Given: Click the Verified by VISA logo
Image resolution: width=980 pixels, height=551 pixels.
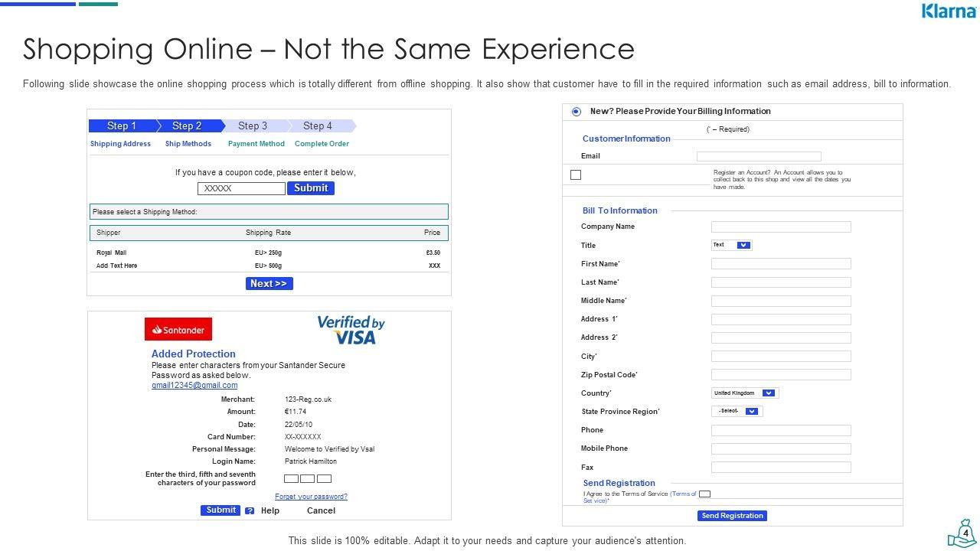Looking at the screenshot, I should tap(351, 330).
